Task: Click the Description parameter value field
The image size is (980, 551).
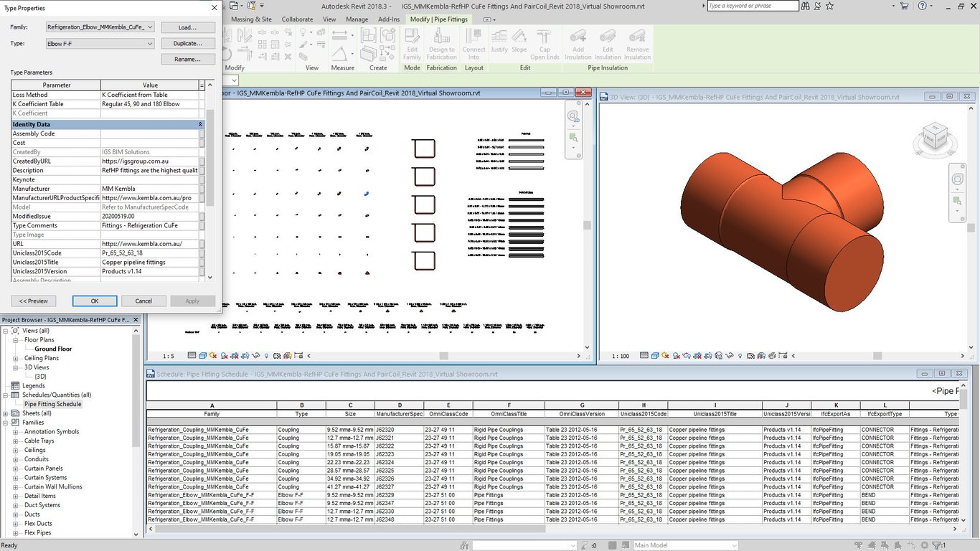Action: [149, 171]
